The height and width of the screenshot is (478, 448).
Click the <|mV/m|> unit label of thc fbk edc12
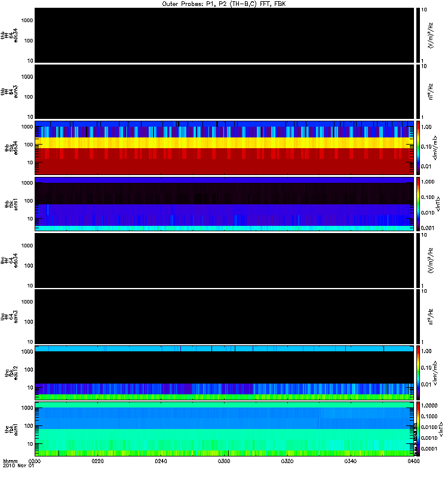(x=435, y=373)
